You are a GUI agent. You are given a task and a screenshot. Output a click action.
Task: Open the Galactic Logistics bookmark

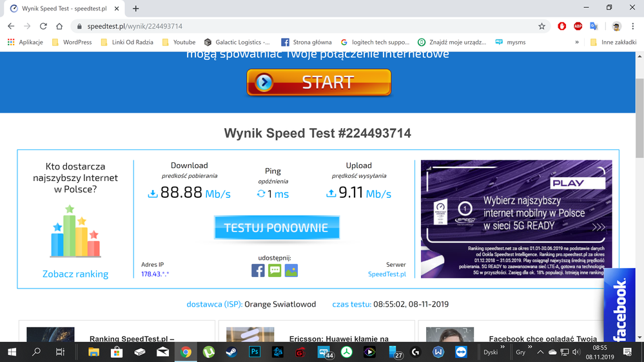click(x=237, y=42)
